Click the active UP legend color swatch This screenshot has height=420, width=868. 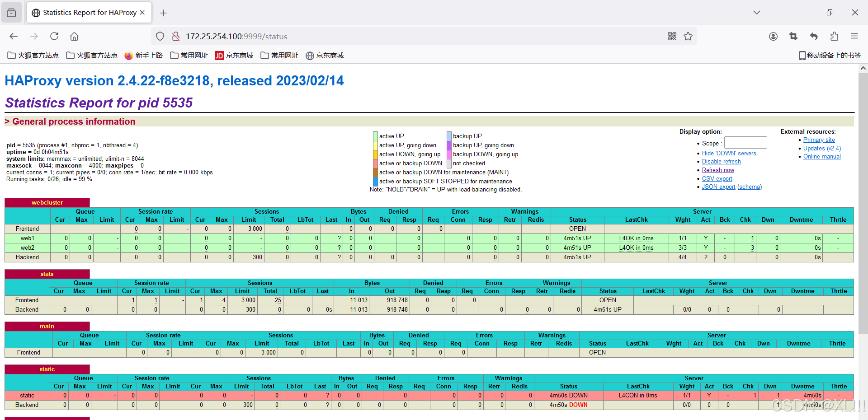(375, 136)
